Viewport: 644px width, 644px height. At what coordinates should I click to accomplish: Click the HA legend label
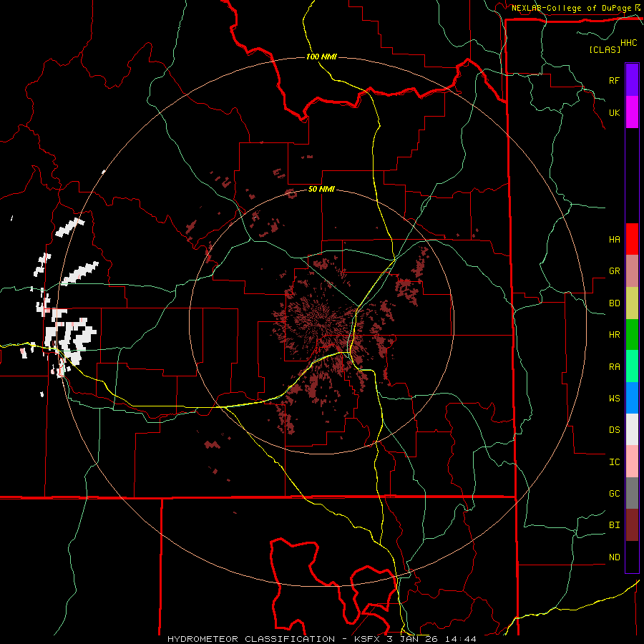(614, 240)
